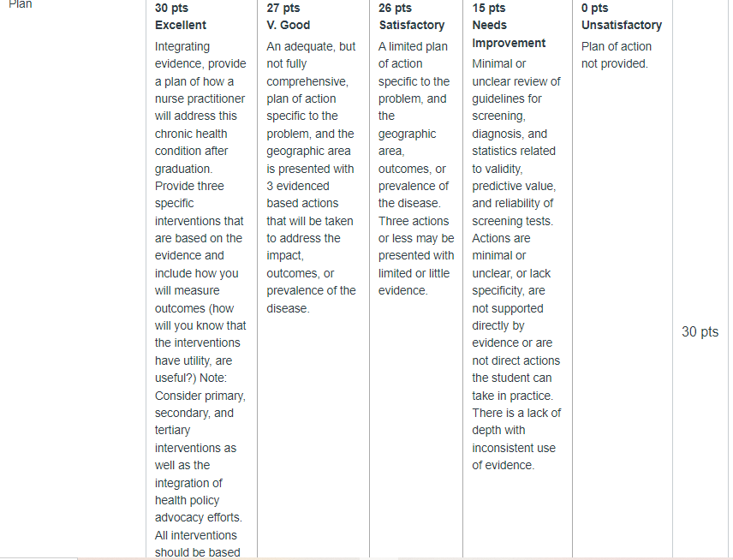Click the Plan criterion label
The image size is (733, 560).
click(x=20, y=4)
